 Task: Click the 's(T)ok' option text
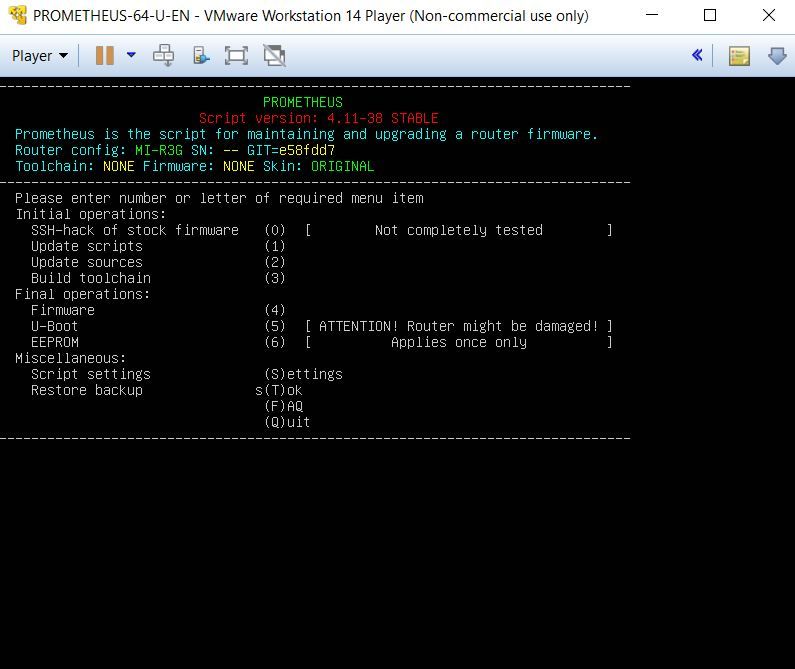(278, 390)
